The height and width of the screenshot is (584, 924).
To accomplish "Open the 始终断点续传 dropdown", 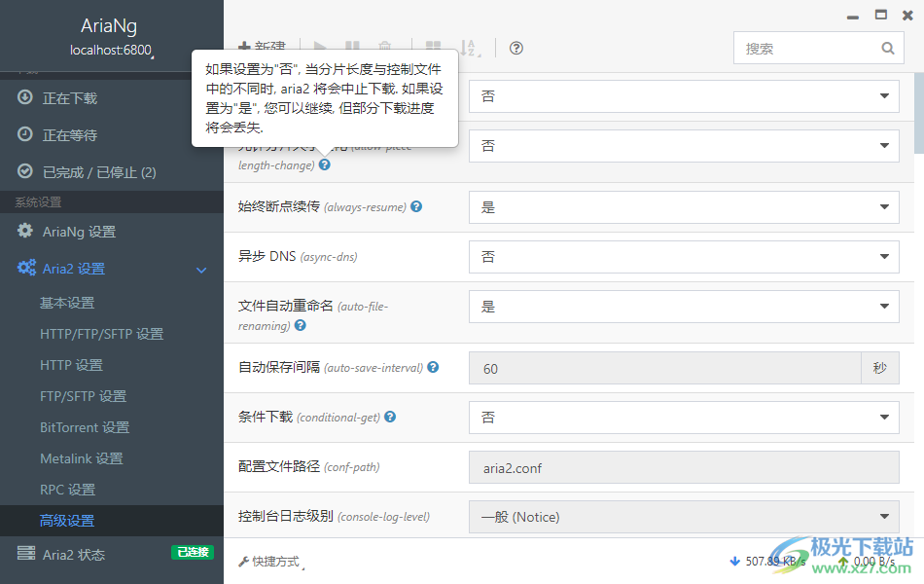I will tap(684, 207).
